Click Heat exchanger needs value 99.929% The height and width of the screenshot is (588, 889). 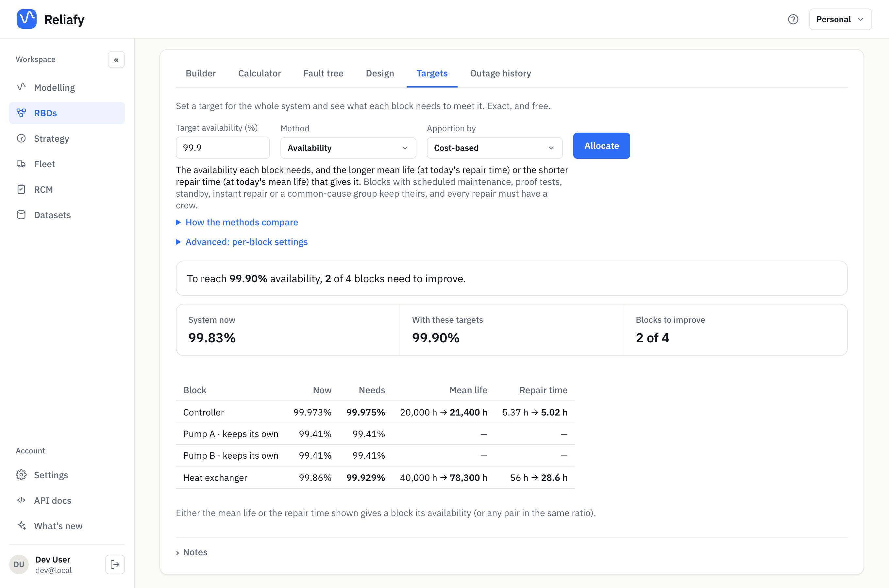[365, 478]
